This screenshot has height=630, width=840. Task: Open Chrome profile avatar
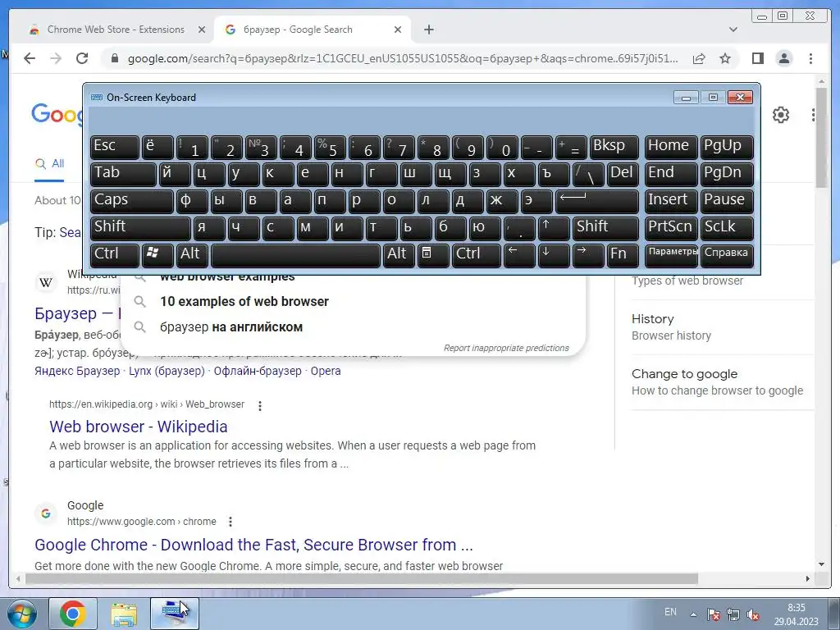(783, 58)
